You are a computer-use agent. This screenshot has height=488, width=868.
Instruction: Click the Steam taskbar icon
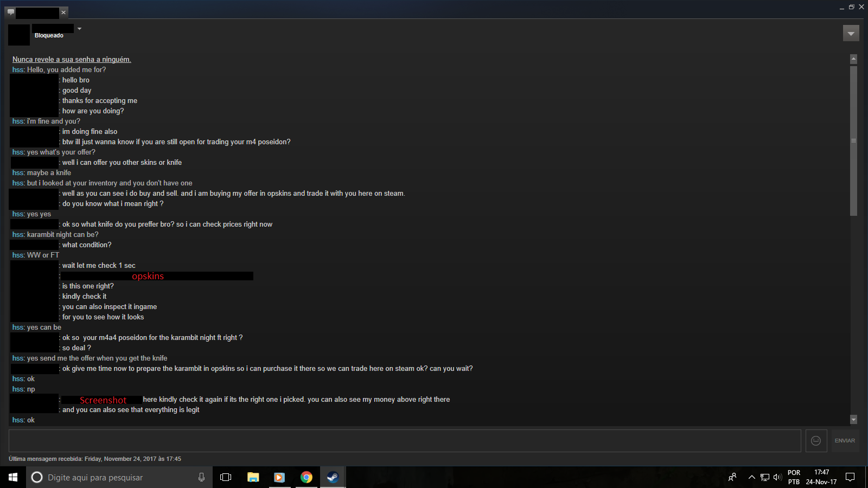(333, 477)
